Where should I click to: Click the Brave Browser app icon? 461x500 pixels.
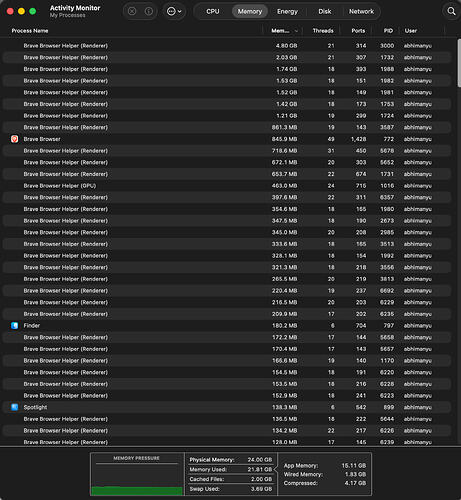[x=14, y=139]
